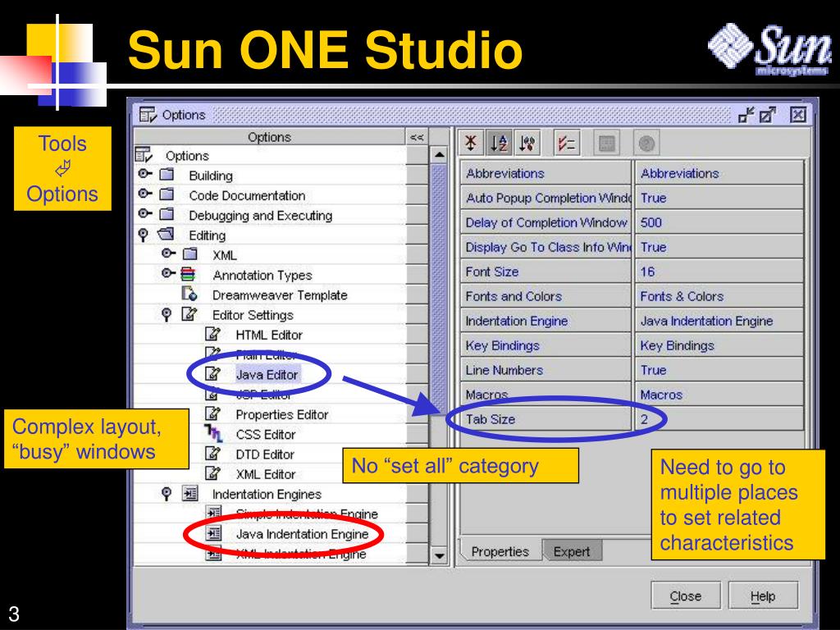
Task: Click the Building folder icon
Action: click(x=167, y=175)
